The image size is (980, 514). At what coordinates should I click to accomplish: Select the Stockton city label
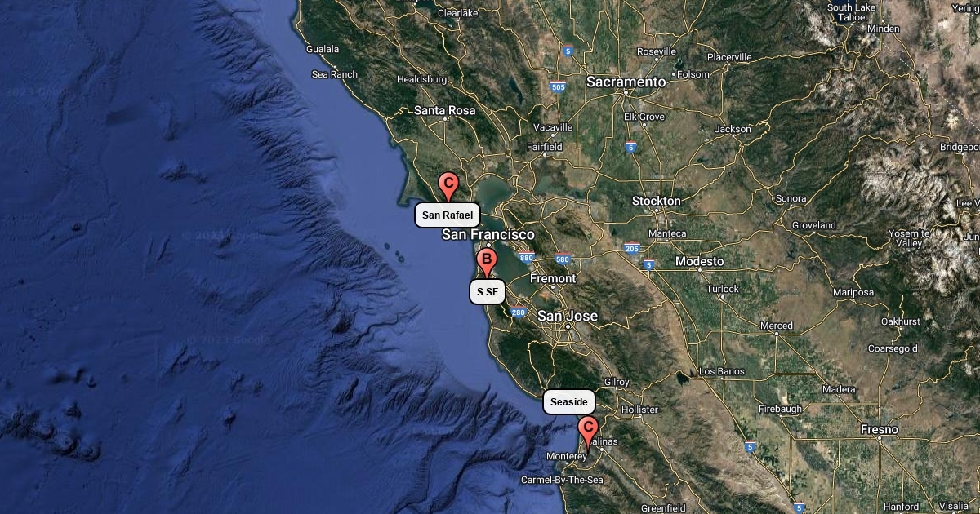click(x=656, y=201)
